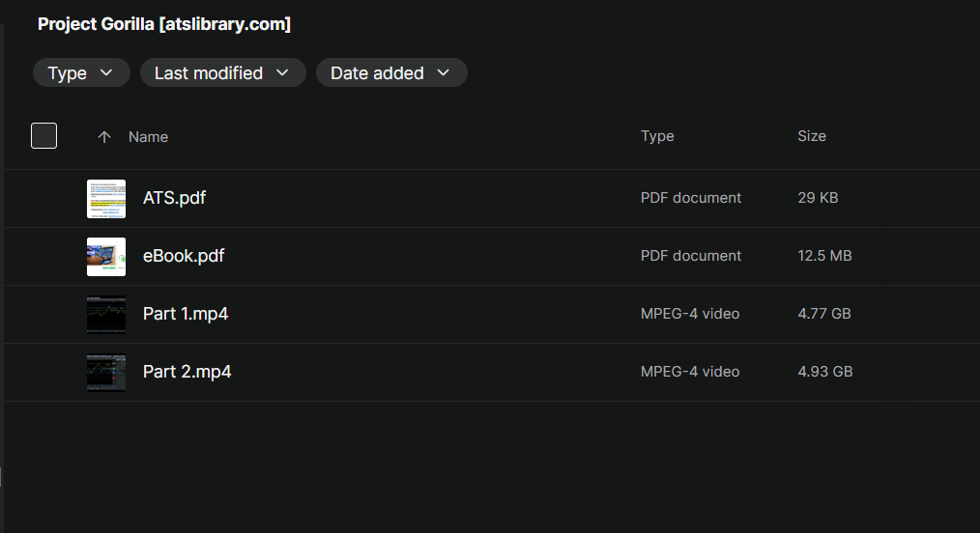Open the file named ATS.pdf
980x533 pixels.
point(174,198)
